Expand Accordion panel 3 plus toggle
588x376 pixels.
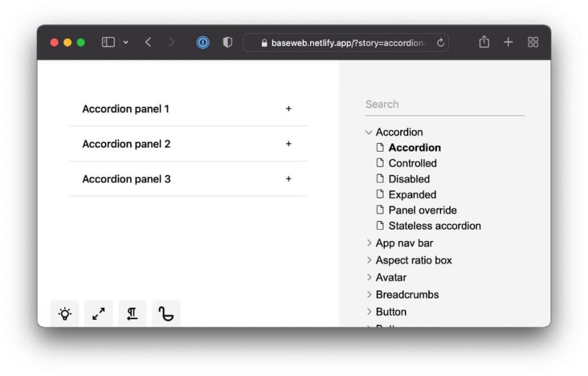[x=289, y=179]
